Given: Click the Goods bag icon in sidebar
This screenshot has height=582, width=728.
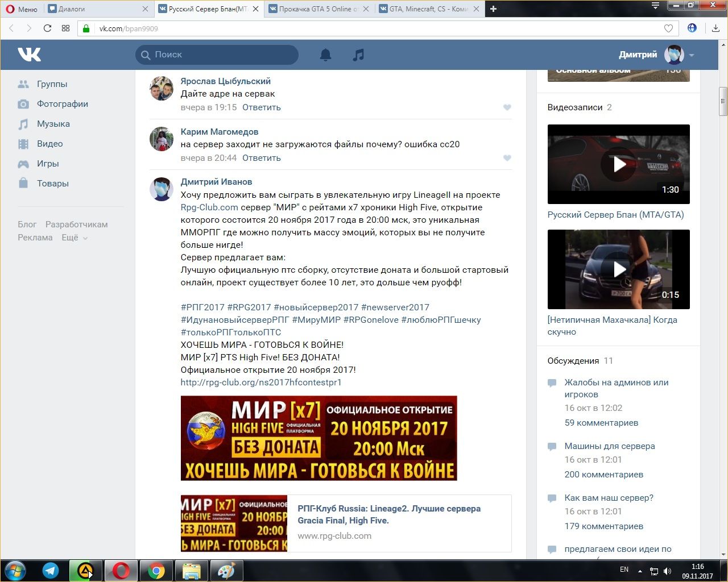Looking at the screenshot, I should (x=23, y=183).
